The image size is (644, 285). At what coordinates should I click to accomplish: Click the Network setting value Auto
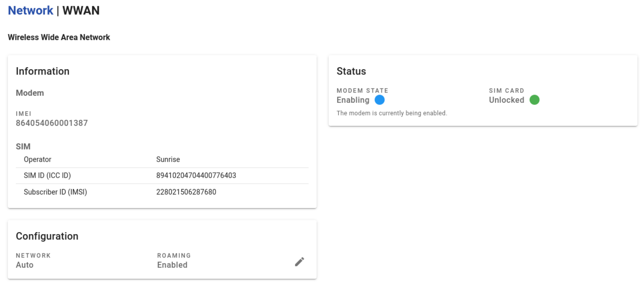(x=24, y=265)
